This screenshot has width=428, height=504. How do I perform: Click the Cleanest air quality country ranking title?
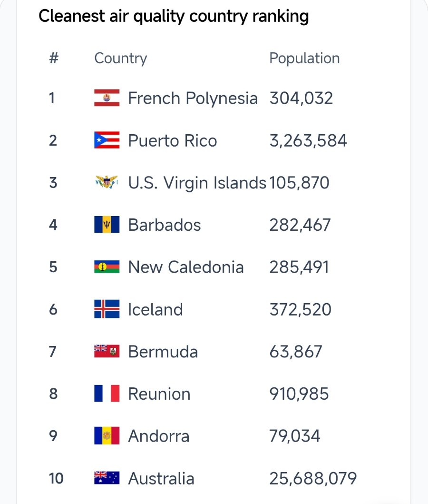[174, 16]
